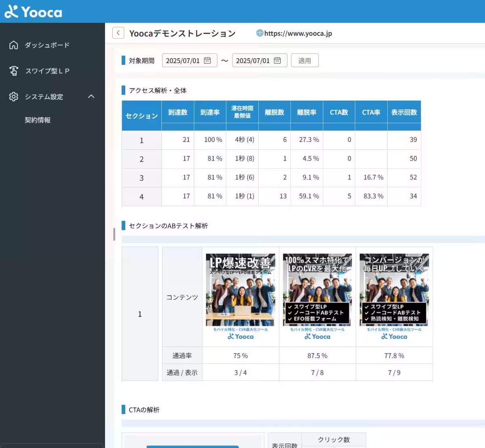
Task: Click the 適用 apply button
Action: pos(305,61)
